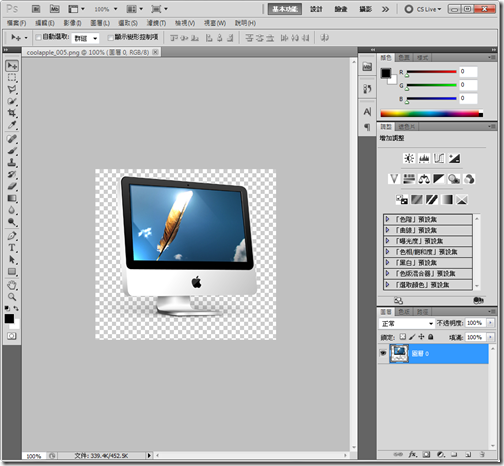The width and height of the screenshot is (504, 466).
Task: Add a Brightness/Contrast adjustment
Action: tap(409, 158)
